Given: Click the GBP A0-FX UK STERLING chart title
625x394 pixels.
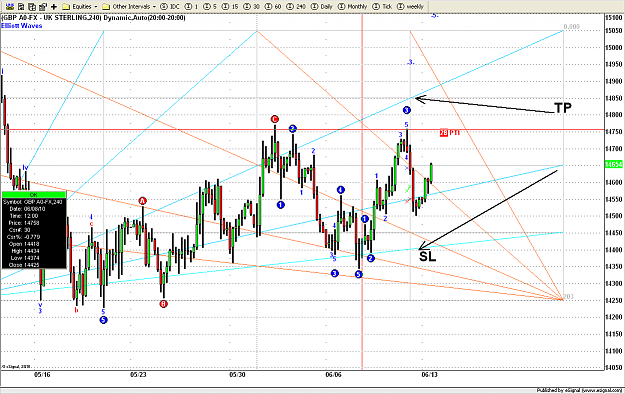Looking at the screenshot, I should 94,18.
